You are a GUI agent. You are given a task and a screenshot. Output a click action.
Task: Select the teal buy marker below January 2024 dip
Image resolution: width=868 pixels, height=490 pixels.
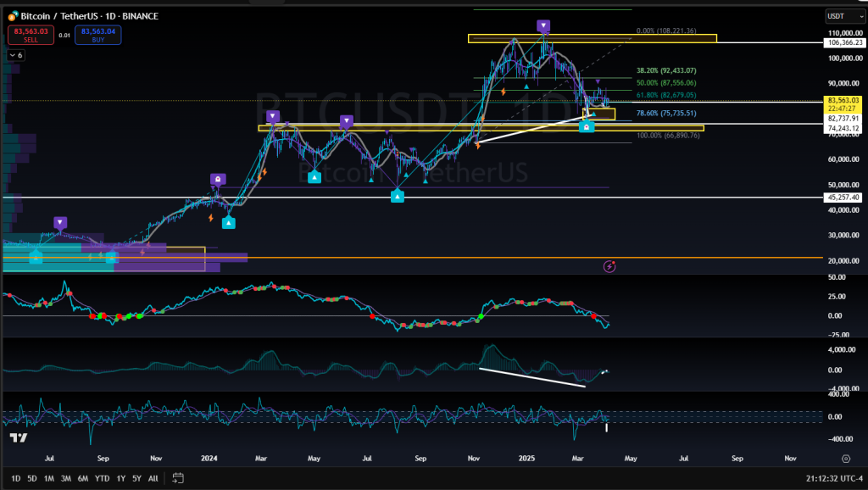229,223
